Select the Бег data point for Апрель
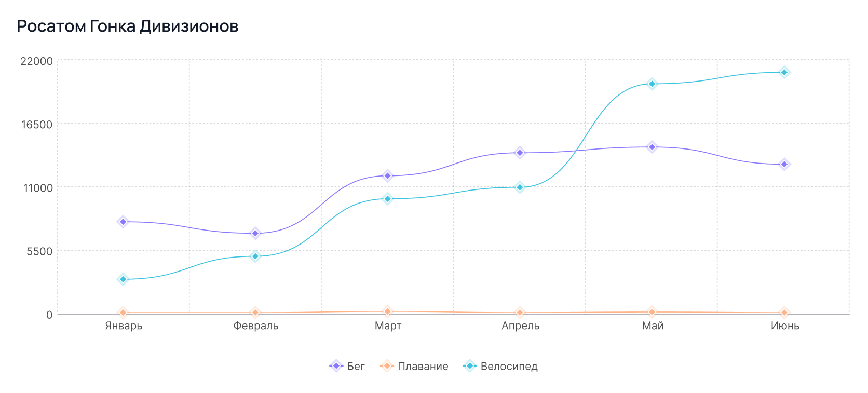 point(520,153)
